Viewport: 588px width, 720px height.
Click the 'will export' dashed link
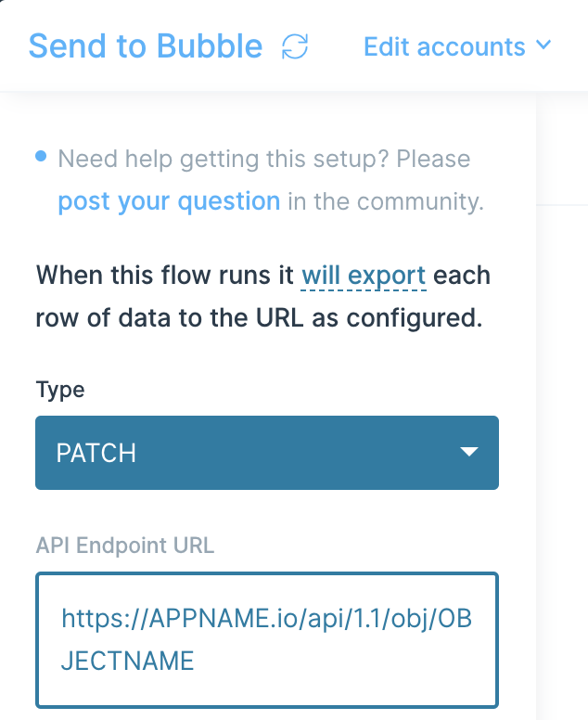click(364, 276)
